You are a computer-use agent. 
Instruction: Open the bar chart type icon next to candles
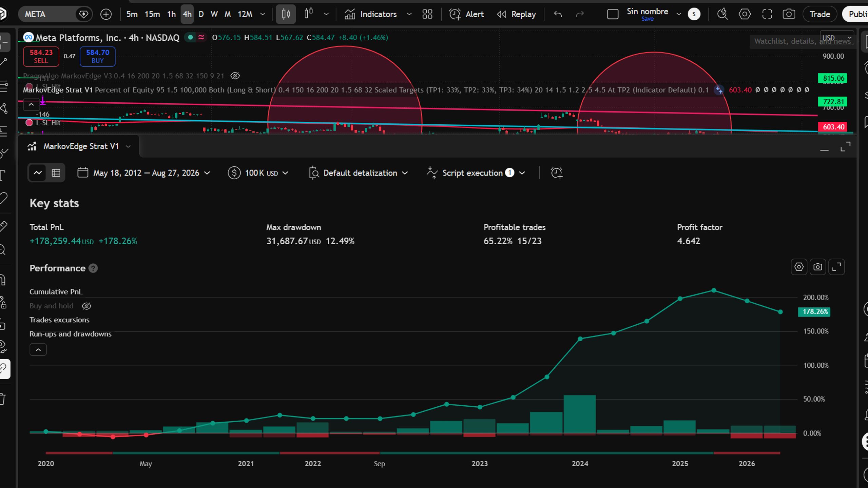[309, 14]
